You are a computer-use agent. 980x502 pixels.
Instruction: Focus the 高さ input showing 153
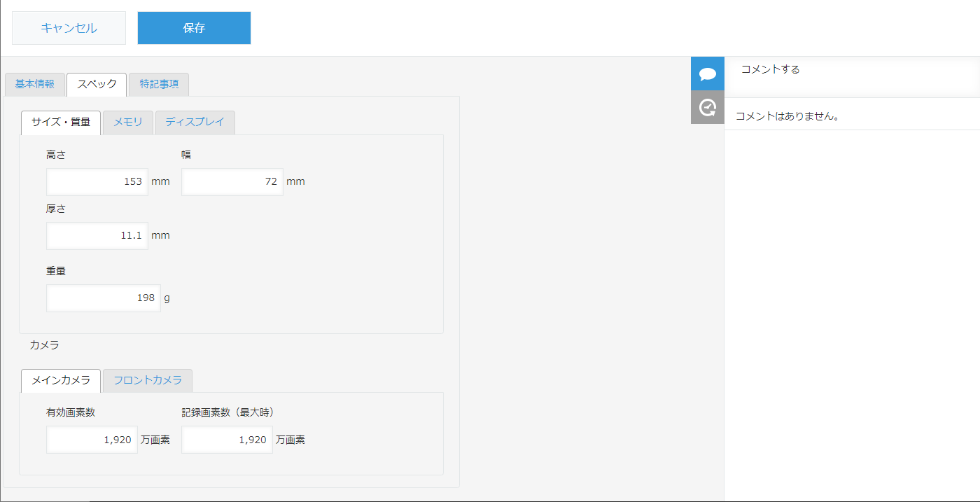point(97,182)
